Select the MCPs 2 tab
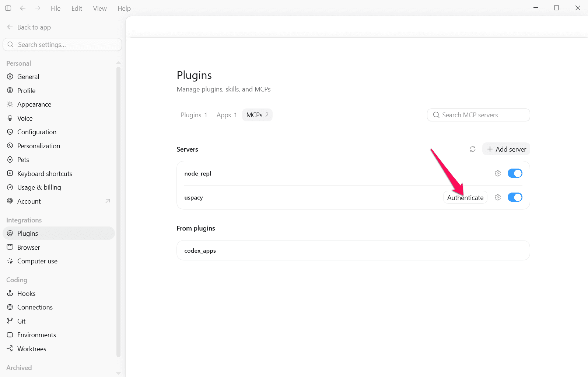The width and height of the screenshot is (588, 377). pyautogui.click(x=257, y=115)
